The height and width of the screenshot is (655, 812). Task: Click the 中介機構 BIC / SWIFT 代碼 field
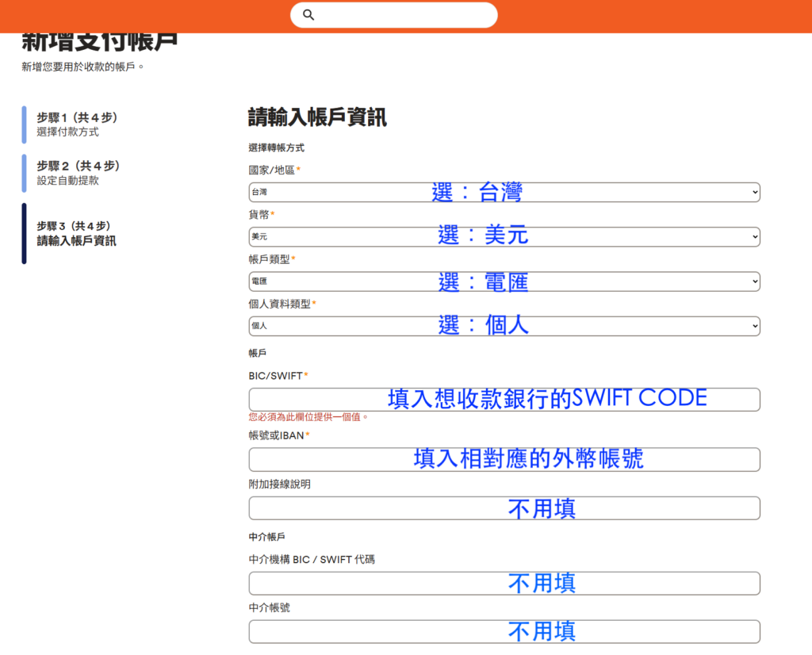[504, 583]
